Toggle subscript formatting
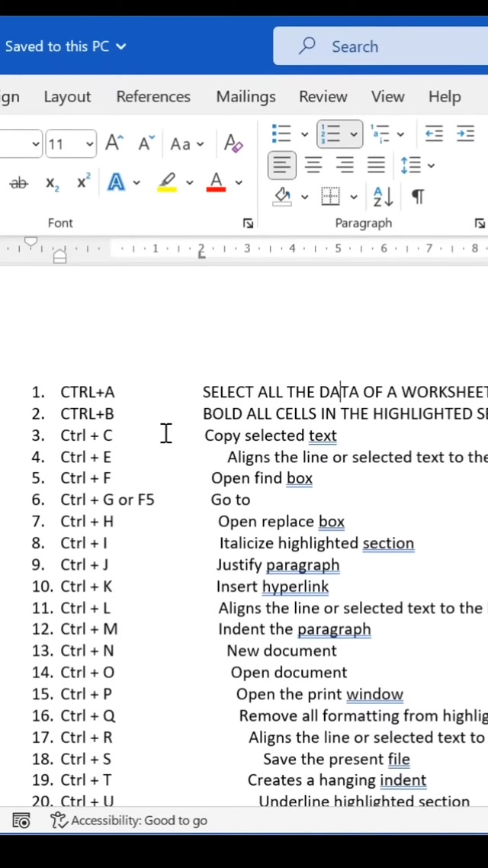488x868 pixels. click(52, 182)
